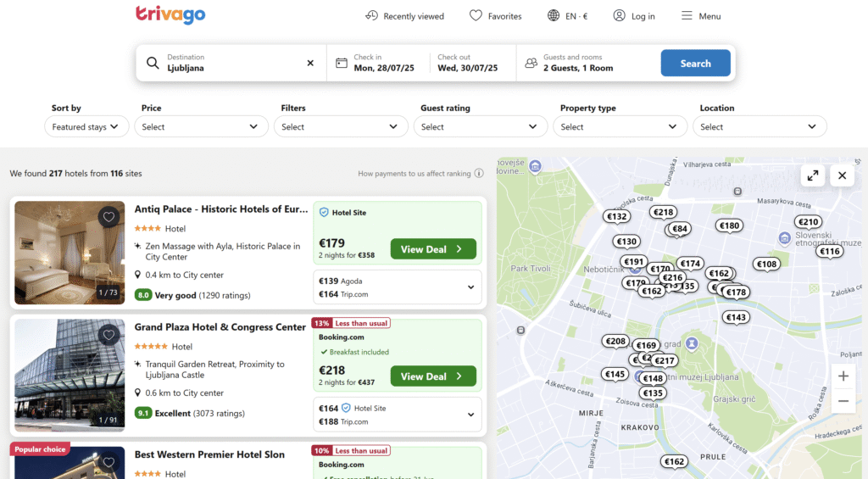Change language and currency EN · €
Image resolution: width=868 pixels, height=479 pixels.
tap(567, 16)
